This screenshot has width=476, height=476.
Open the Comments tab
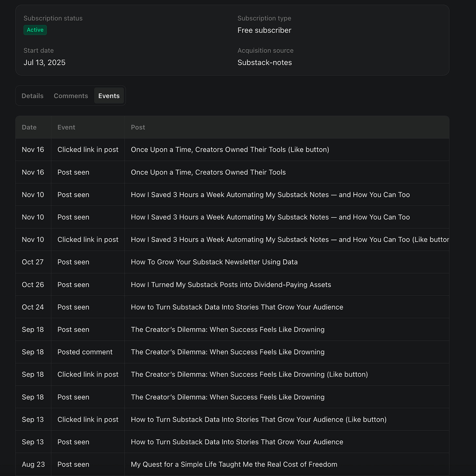[71, 96]
